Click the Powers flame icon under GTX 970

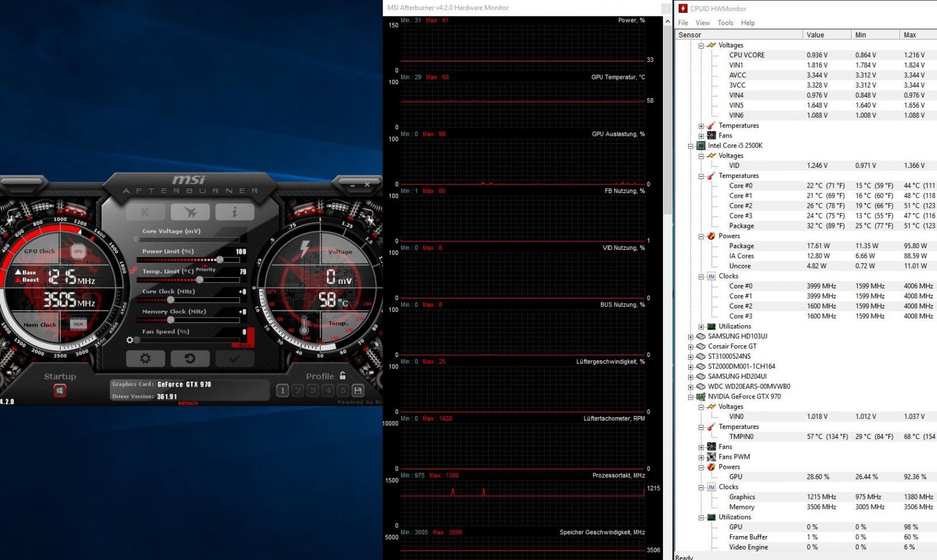point(712,467)
